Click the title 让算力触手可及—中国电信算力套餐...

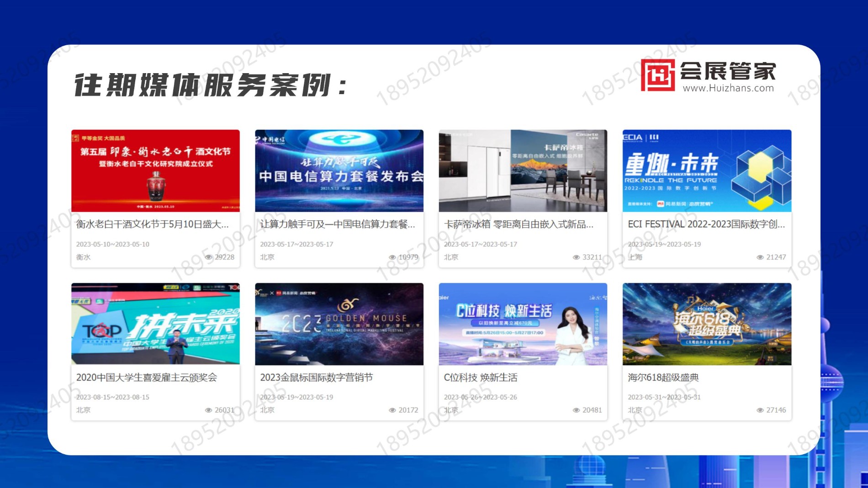(x=337, y=224)
